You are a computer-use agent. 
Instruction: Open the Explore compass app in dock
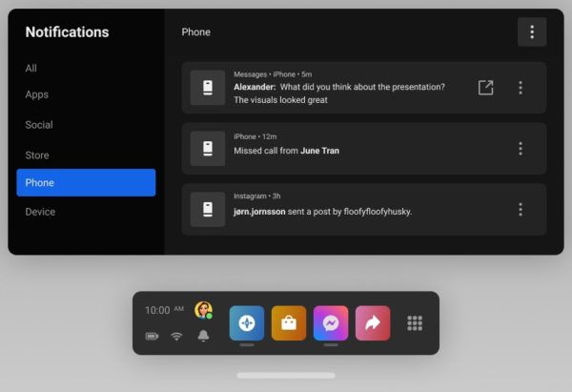point(247,323)
